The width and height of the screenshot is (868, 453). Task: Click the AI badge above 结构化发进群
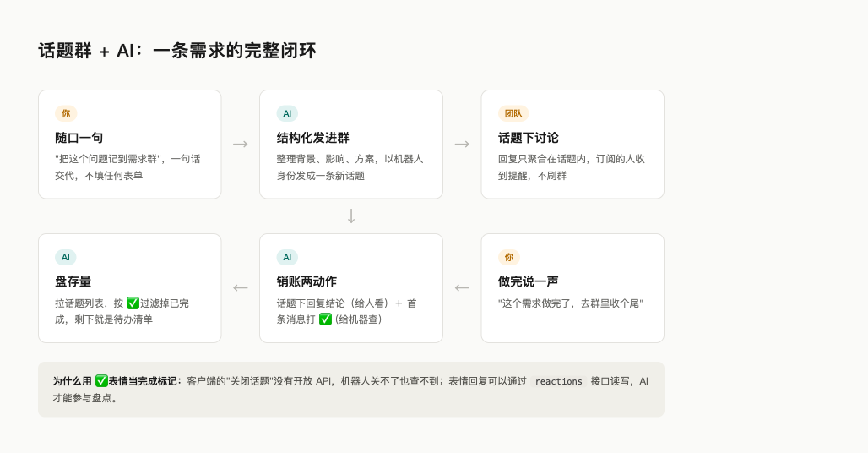coord(287,113)
